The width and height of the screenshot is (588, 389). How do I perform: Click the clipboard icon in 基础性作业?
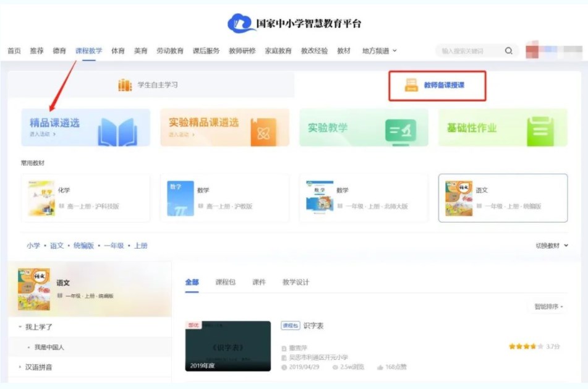pos(540,131)
